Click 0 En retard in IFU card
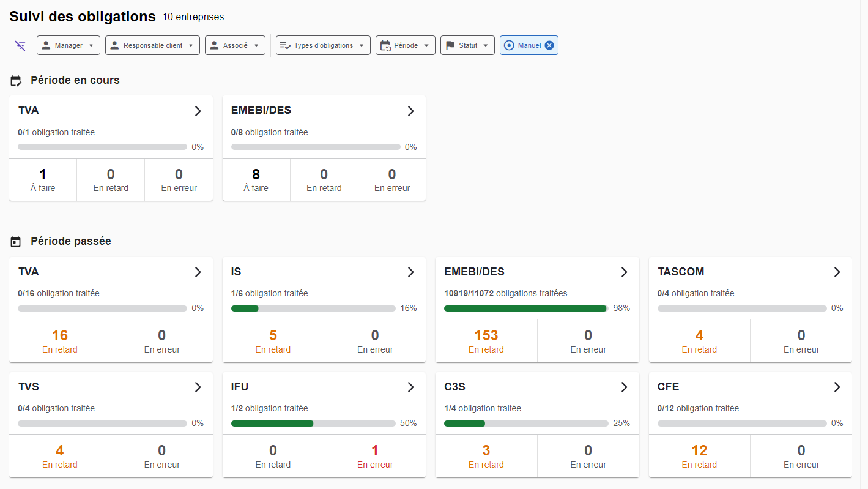 coord(273,456)
